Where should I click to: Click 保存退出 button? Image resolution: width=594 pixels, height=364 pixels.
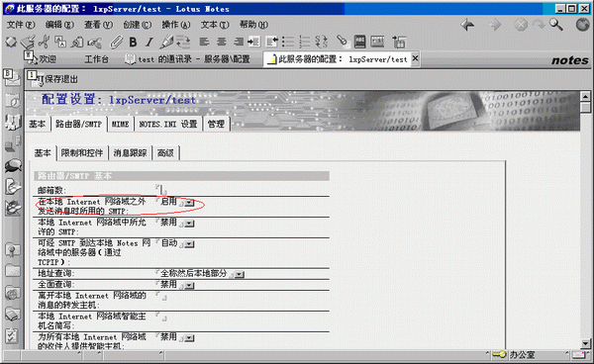(56, 79)
